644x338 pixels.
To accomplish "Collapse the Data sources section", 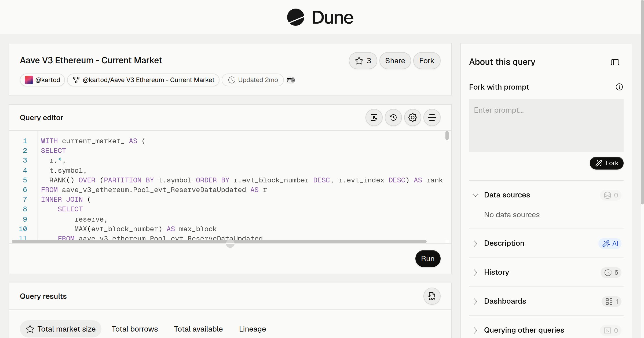I will coord(546,195).
